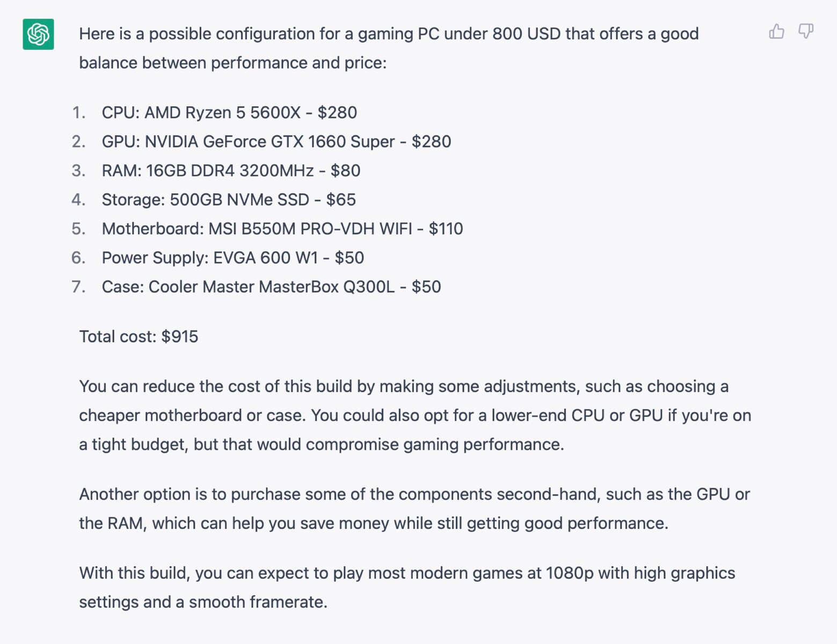Click the green ChatGPT avatar logo
The image size is (837, 644).
(38, 34)
